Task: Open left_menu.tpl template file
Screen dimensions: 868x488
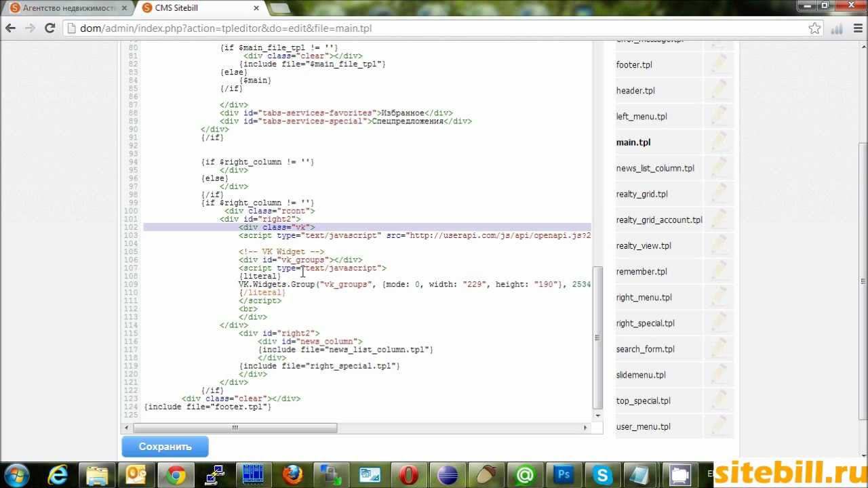Action: tap(642, 117)
